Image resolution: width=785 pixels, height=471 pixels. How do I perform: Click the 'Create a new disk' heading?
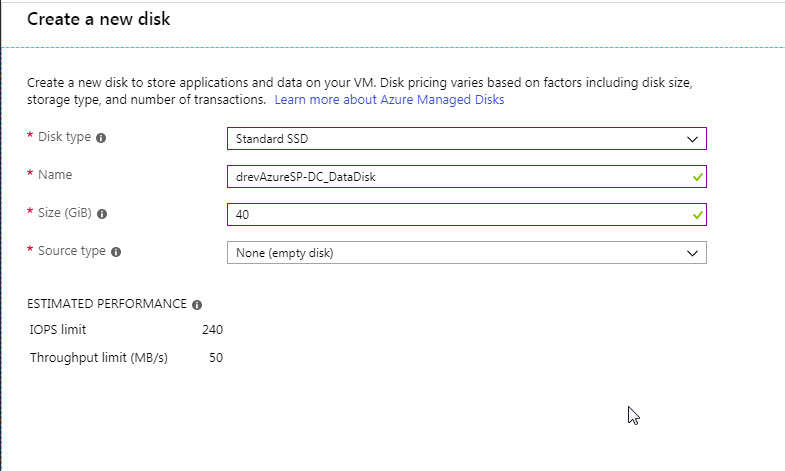tap(99, 19)
